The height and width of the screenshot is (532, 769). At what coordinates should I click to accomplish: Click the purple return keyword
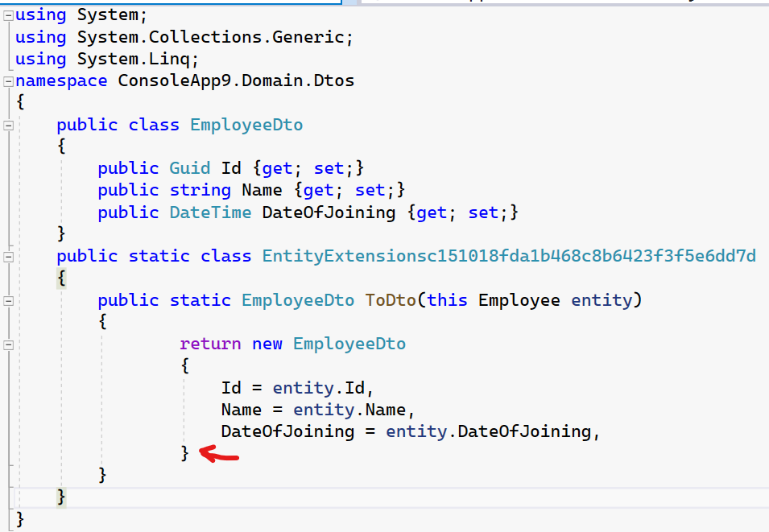coord(210,344)
